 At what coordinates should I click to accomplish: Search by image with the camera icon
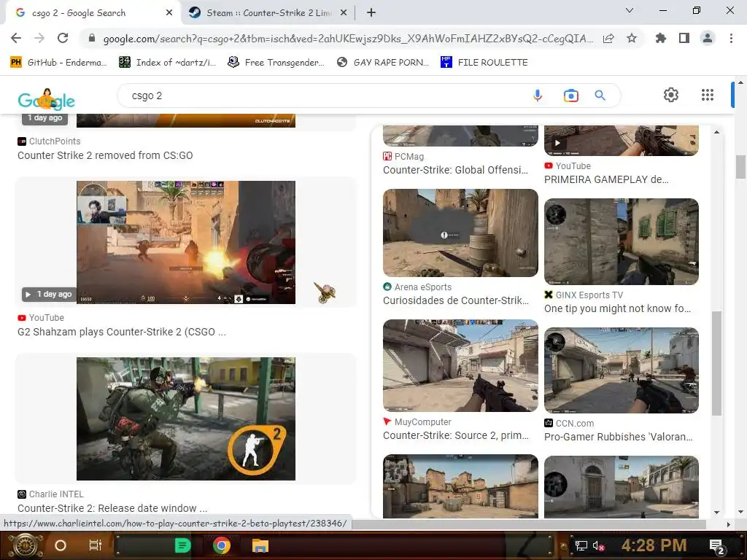570,96
